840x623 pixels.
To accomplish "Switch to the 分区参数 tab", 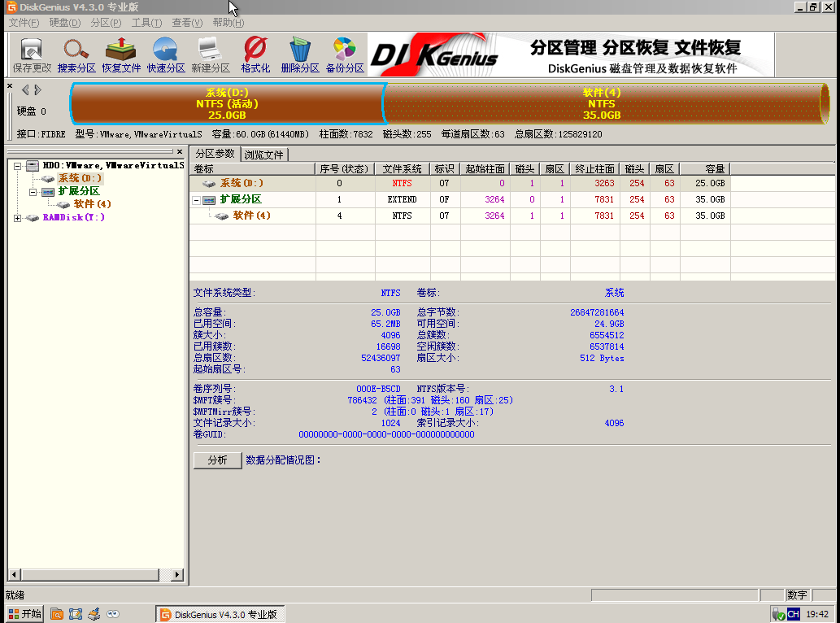I will 215,154.
